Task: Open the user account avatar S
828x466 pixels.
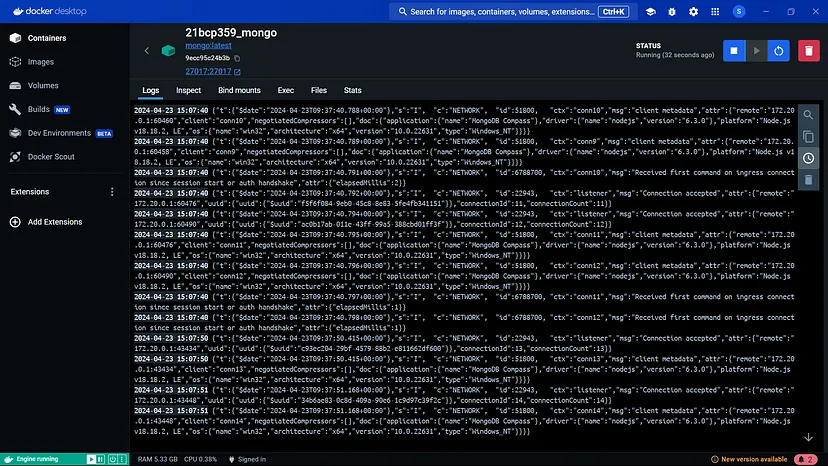Action: (x=739, y=12)
